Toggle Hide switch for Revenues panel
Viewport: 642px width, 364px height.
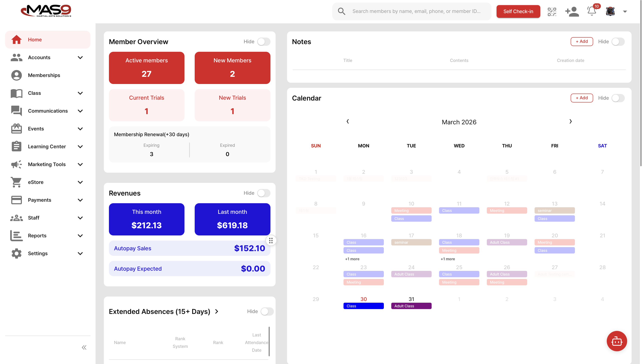coord(264,193)
